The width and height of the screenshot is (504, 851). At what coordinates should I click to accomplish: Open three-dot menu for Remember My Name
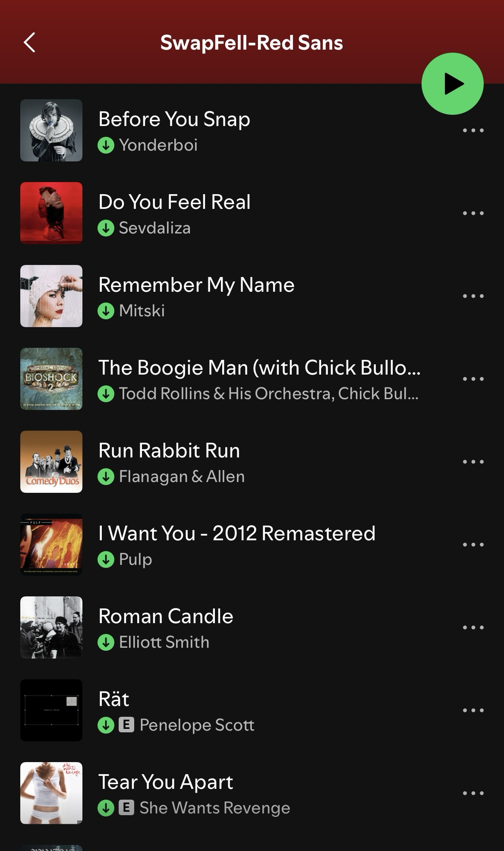point(473,296)
